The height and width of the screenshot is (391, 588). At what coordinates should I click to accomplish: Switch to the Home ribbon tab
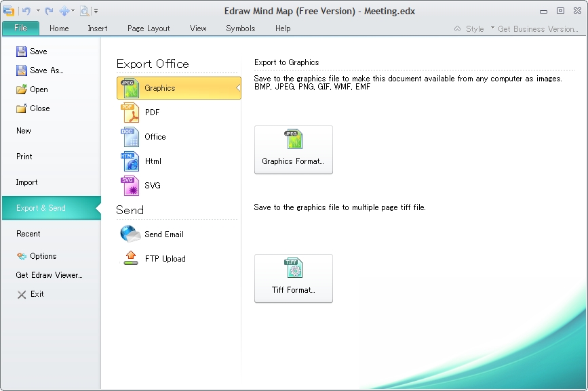[59, 28]
